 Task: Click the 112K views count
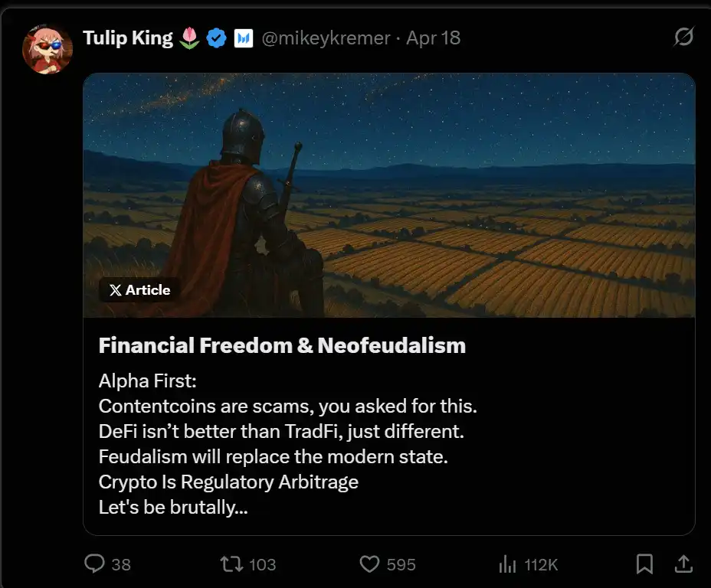click(541, 565)
